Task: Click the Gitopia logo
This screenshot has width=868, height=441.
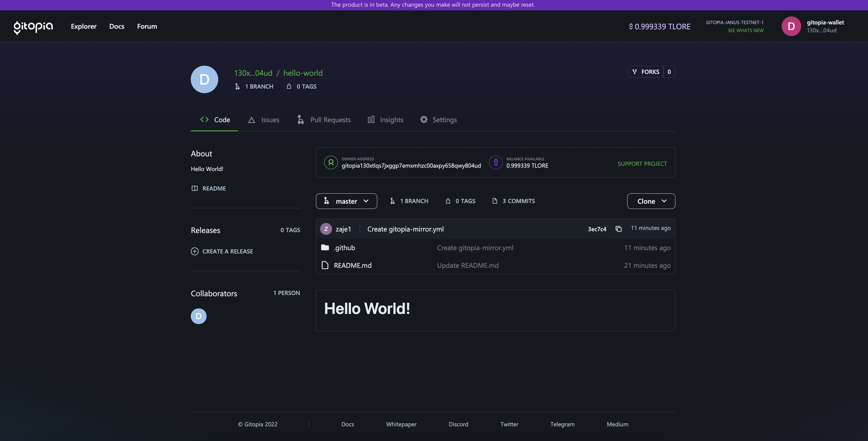Action: (33, 26)
